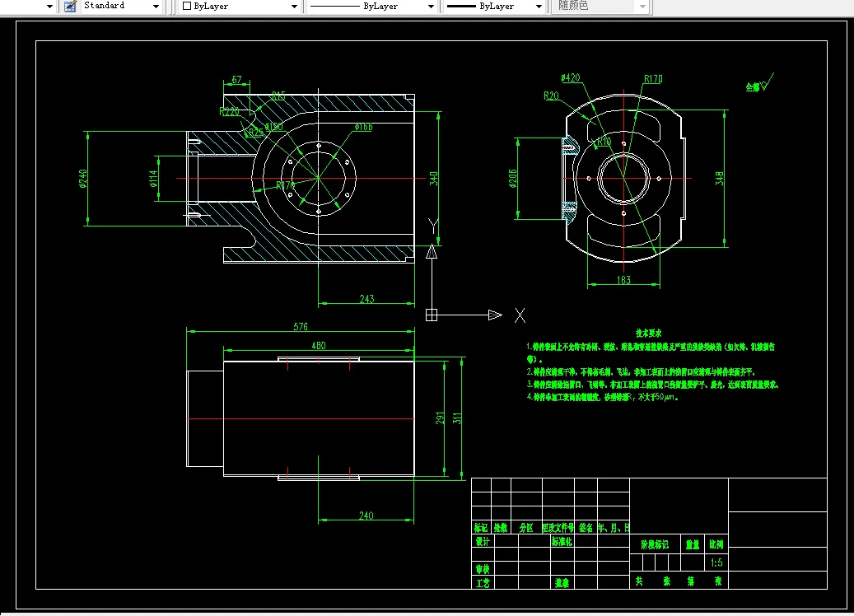Click the 工艺 title block cell

pos(483,583)
